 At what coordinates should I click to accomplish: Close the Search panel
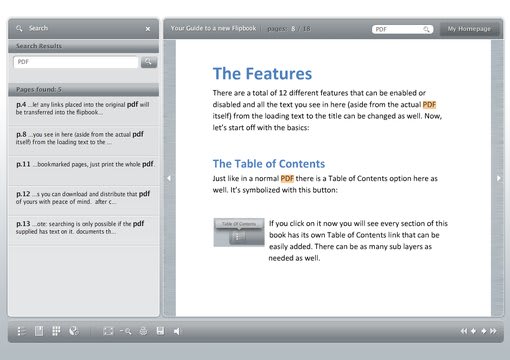(148, 29)
